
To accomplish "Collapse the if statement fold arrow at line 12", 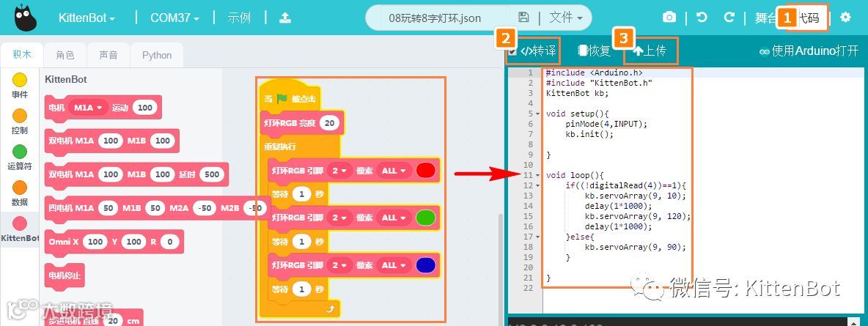I will pyautogui.click(x=539, y=186).
